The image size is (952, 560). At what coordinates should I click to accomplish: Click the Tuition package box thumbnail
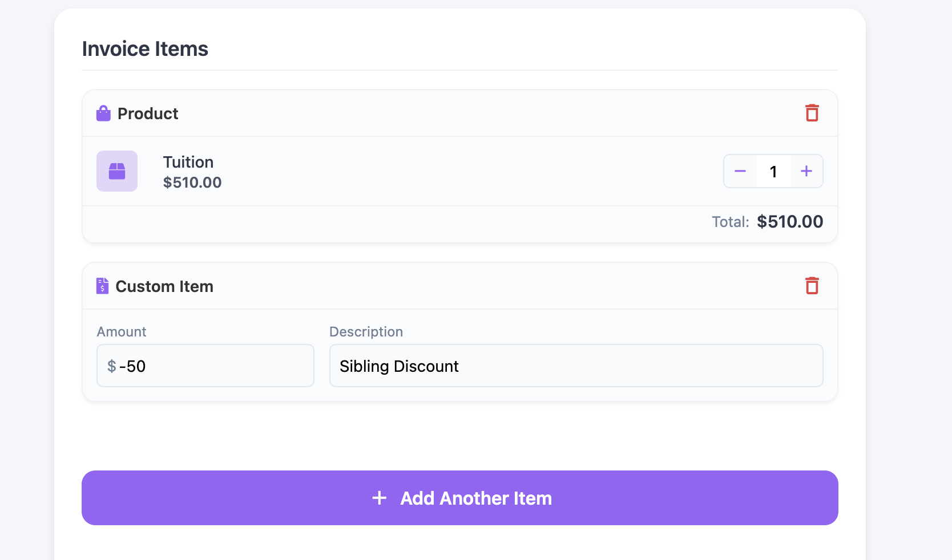[117, 171]
